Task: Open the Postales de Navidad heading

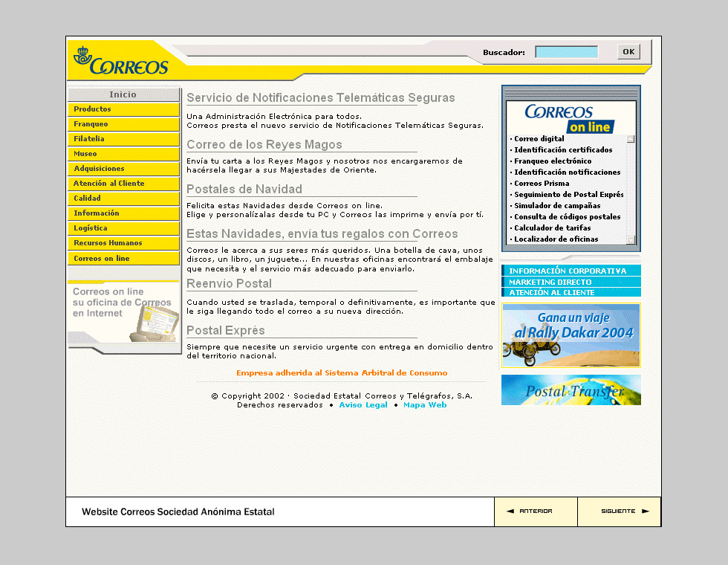Action: pos(244,189)
